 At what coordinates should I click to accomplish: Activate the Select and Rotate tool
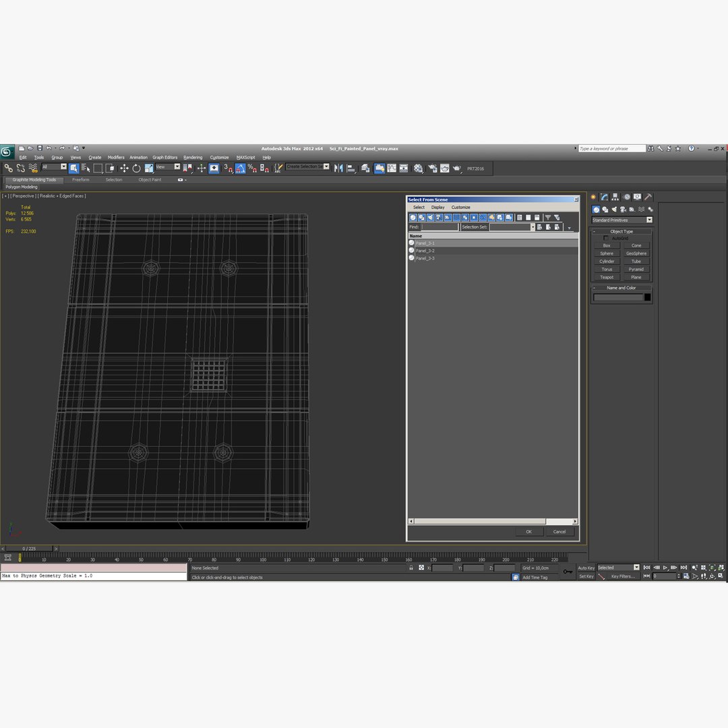(x=136, y=168)
